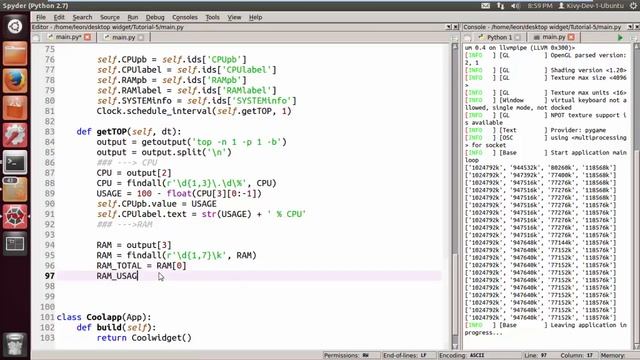
Task: Click the editor vertical scrollbar
Action: [455, 196]
